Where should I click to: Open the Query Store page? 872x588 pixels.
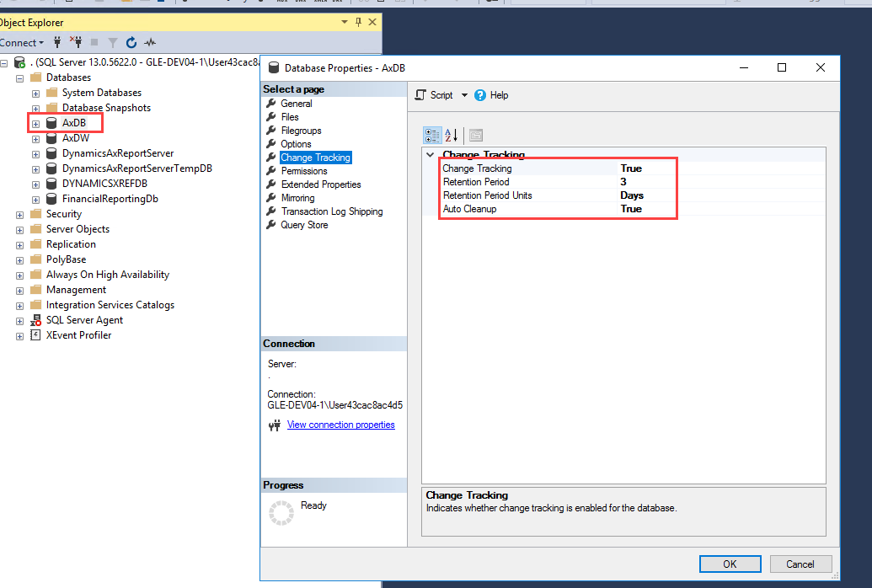(304, 225)
